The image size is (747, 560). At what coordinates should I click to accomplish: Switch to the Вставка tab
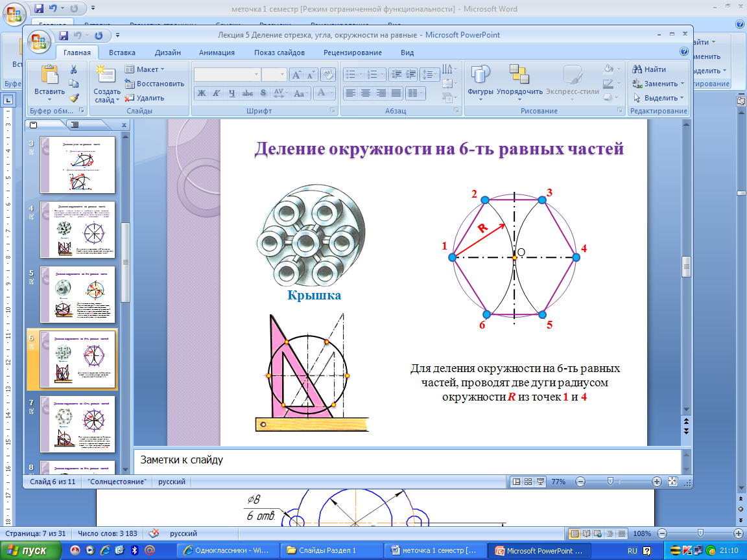(x=122, y=52)
